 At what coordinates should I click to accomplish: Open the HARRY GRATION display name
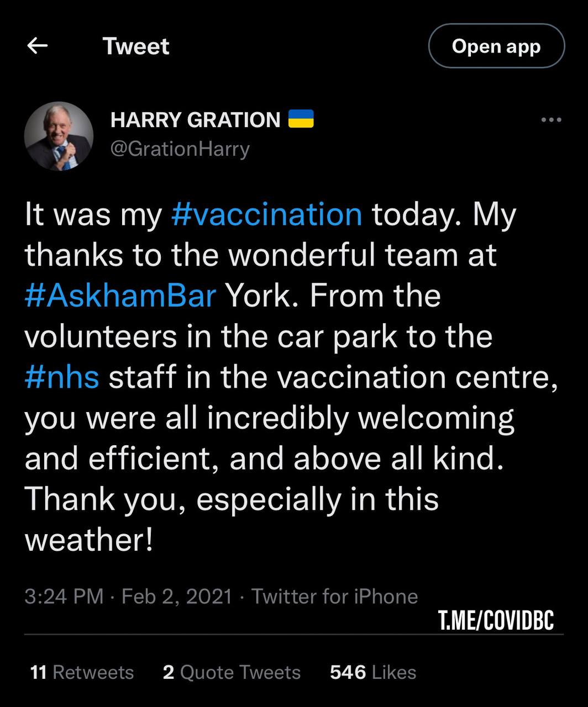pyautogui.click(x=196, y=120)
